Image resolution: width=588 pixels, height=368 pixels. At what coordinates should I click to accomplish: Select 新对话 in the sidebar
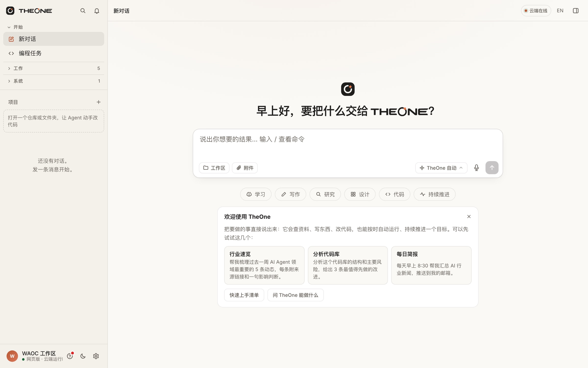tap(54, 39)
